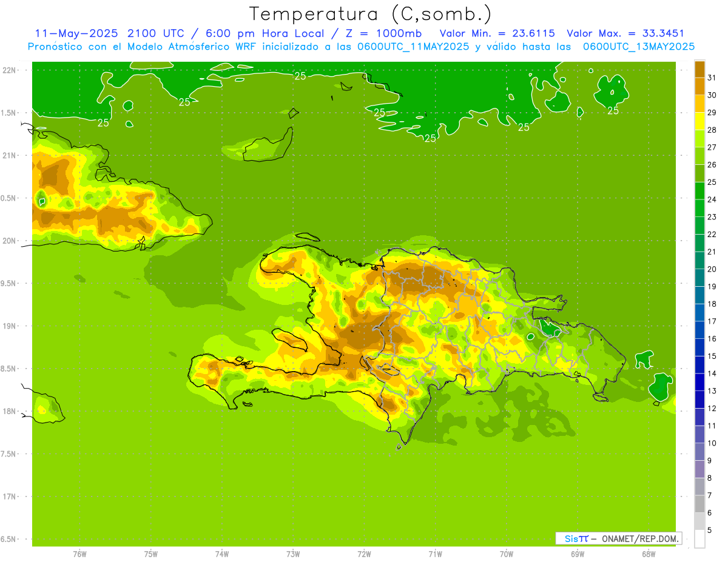Click the legend value '24'

[712, 200]
